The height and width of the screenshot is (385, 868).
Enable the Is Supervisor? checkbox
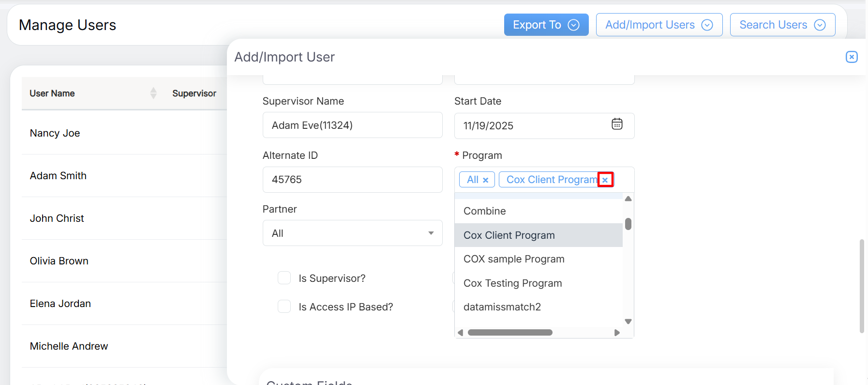[284, 278]
